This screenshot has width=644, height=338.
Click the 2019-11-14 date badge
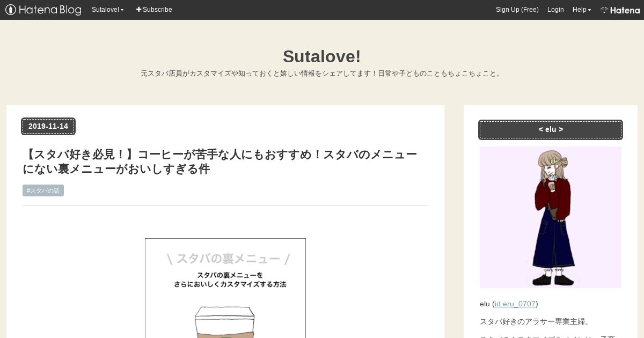[48, 127]
